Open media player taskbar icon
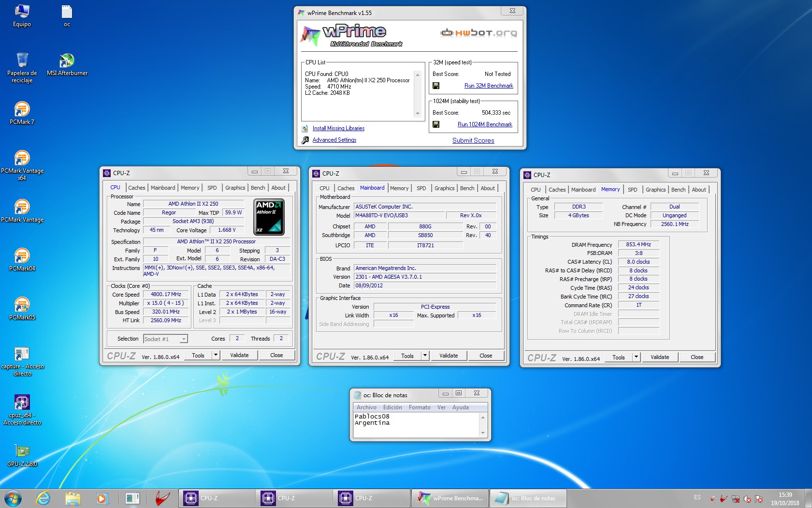 coord(102,498)
